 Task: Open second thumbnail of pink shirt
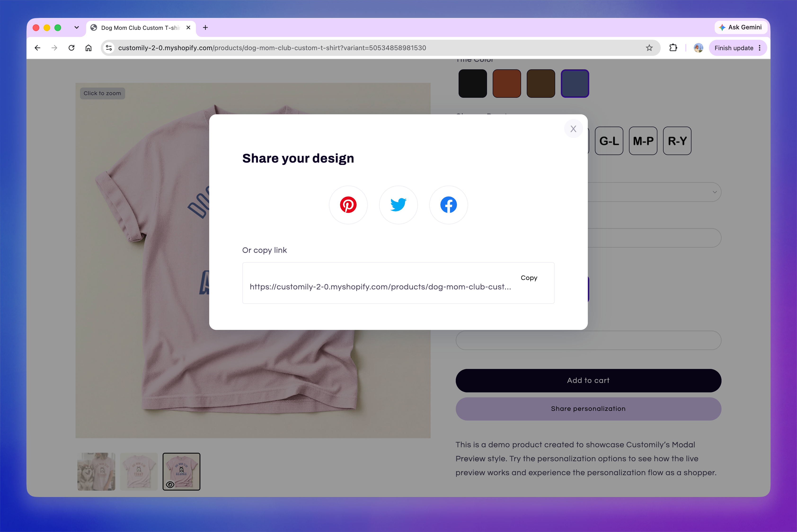click(x=139, y=472)
